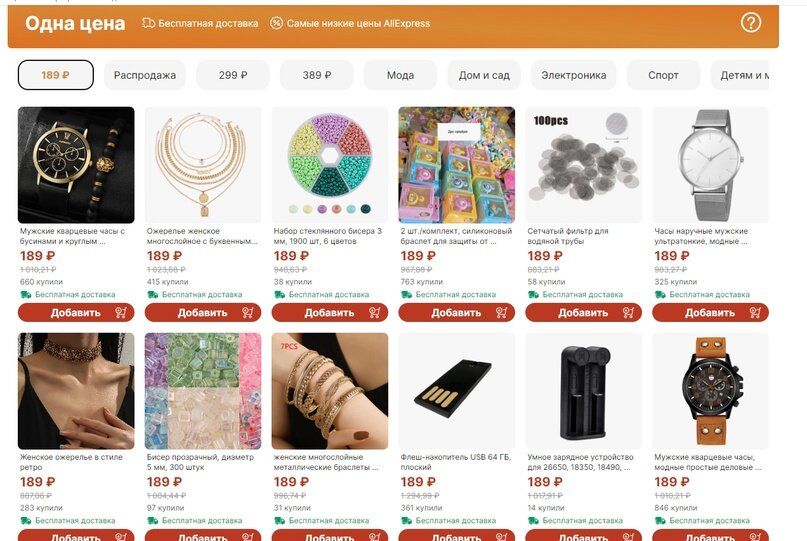The height and width of the screenshot is (541, 807).
Task: Open the help question mark icon
Action: click(750, 23)
